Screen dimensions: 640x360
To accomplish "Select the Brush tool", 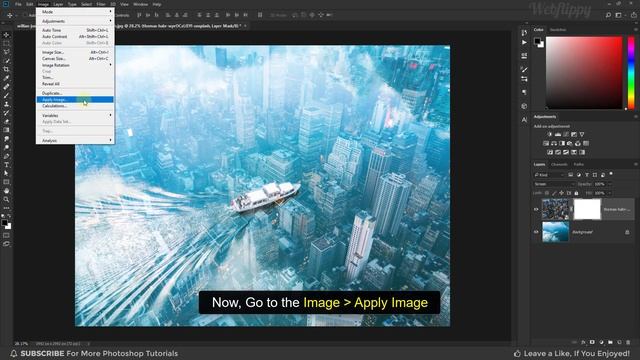I will pyautogui.click(x=6, y=96).
